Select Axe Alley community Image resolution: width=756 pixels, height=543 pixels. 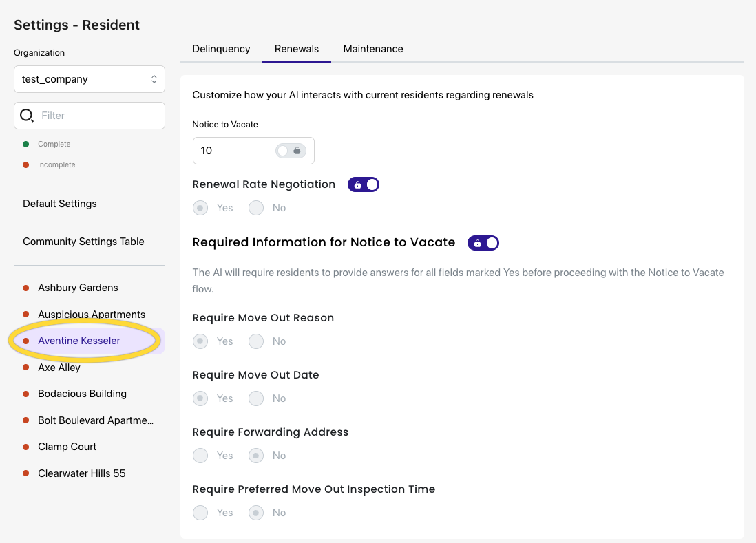coord(59,367)
